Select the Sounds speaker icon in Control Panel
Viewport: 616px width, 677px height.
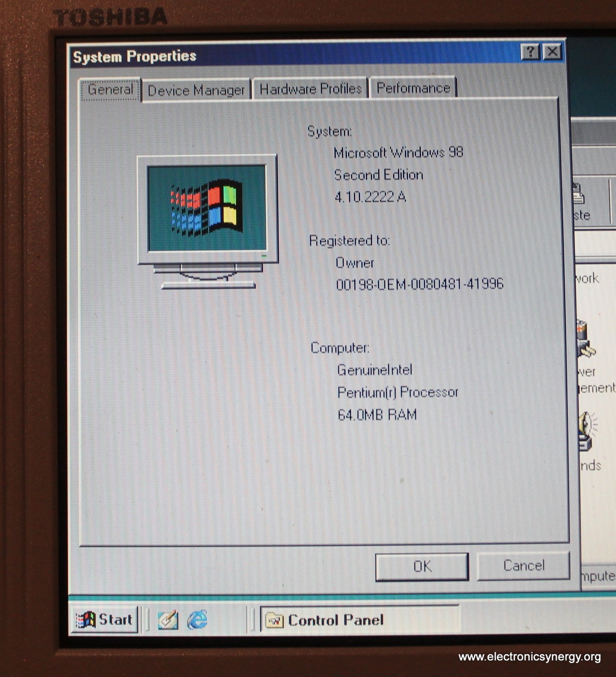pyautogui.click(x=588, y=431)
